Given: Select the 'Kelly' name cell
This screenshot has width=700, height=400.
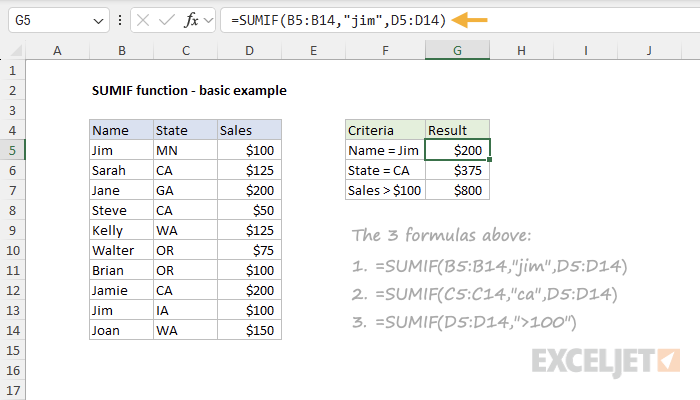Looking at the screenshot, I should coord(121,230).
